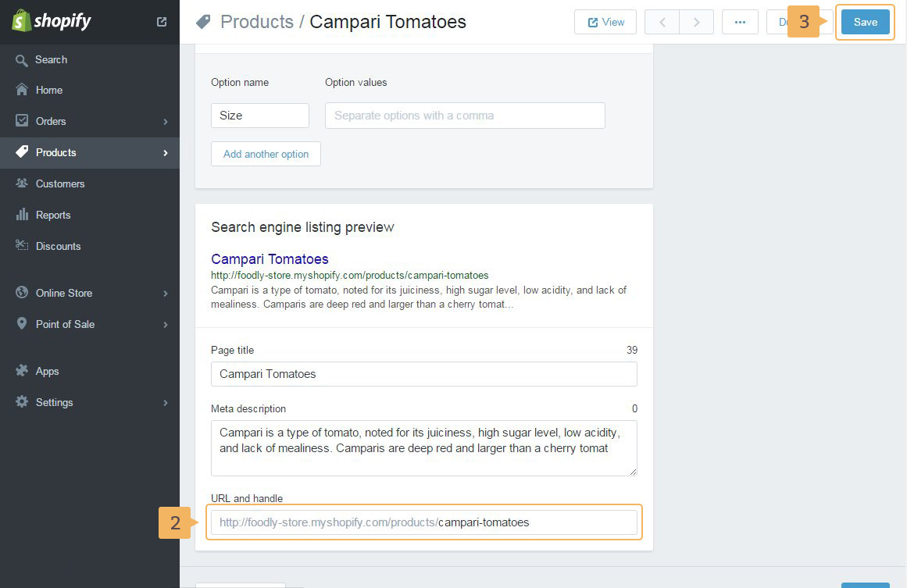The height and width of the screenshot is (588, 907).
Task: Open the more actions ellipsis button
Action: click(x=740, y=22)
